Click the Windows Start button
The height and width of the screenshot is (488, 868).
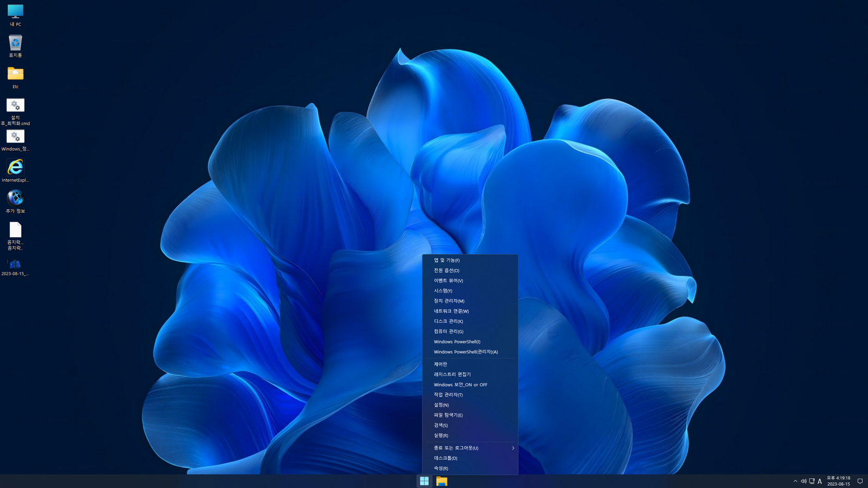click(x=424, y=481)
